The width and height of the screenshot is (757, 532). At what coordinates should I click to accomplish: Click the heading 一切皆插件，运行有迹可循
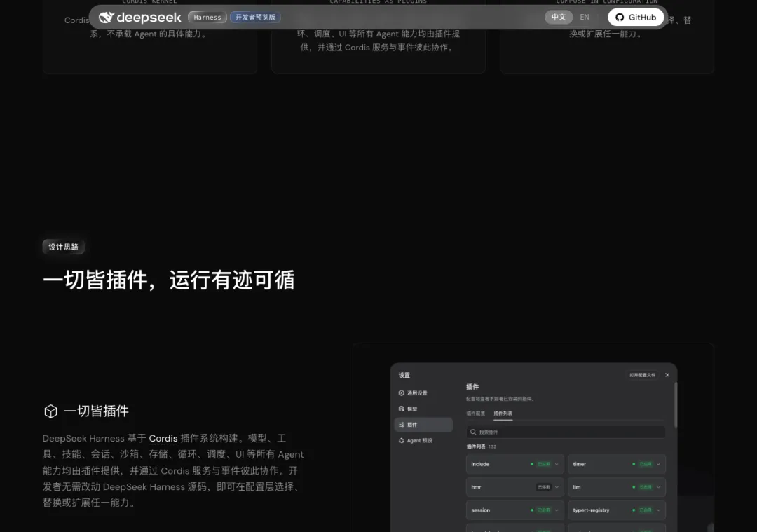(x=168, y=280)
